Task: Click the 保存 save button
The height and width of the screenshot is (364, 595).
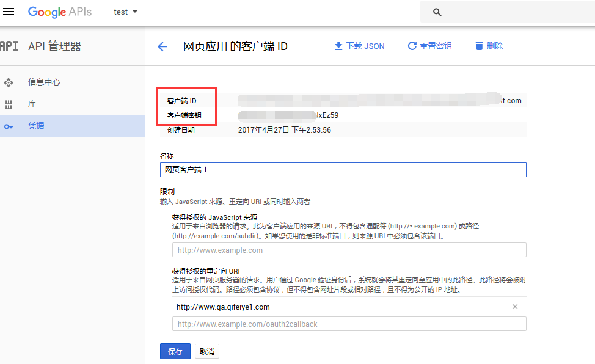Action: coord(175,351)
